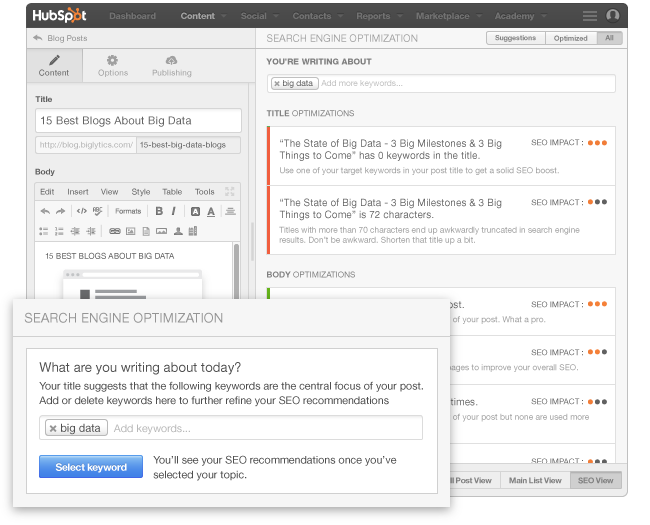
Task: Open the user account avatar
Action: click(x=613, y=15)
